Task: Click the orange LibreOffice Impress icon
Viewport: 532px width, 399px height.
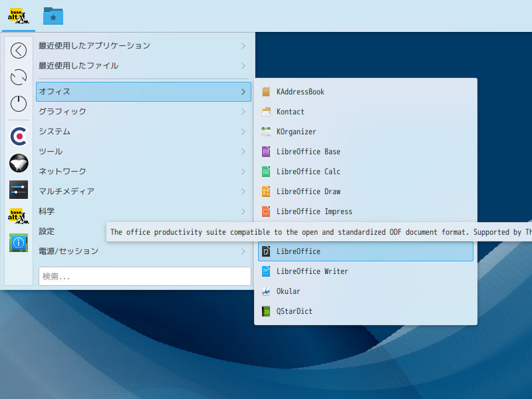Action: tap(266, 211)
